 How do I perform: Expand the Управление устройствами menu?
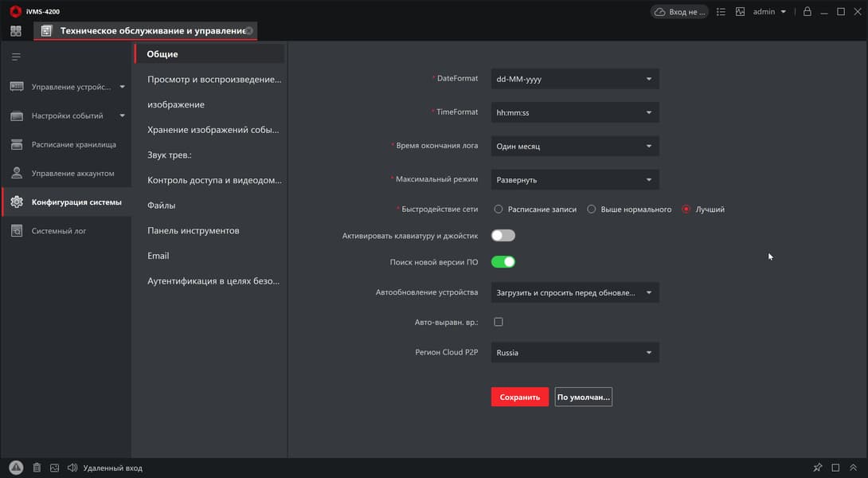click(68, 87)
